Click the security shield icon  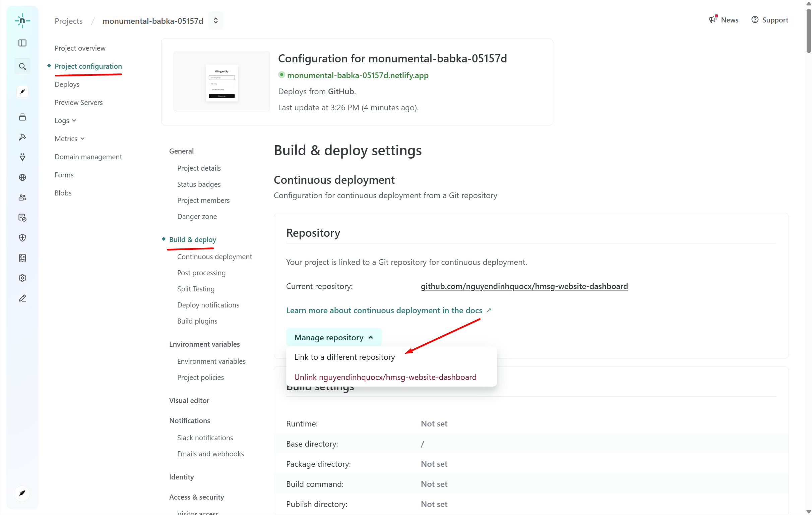click(x=22, y=238)
